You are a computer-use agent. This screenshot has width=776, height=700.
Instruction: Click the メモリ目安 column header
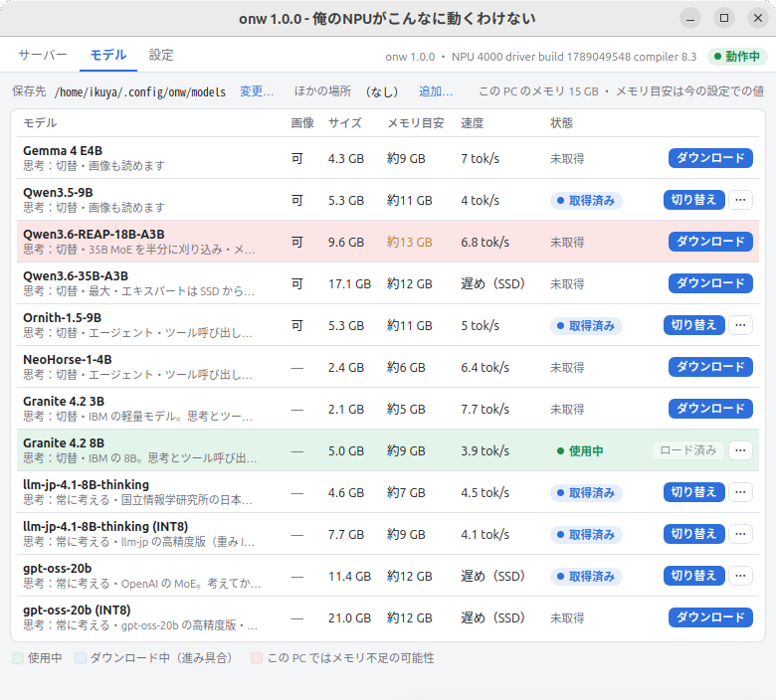click(x=416, y=122)
